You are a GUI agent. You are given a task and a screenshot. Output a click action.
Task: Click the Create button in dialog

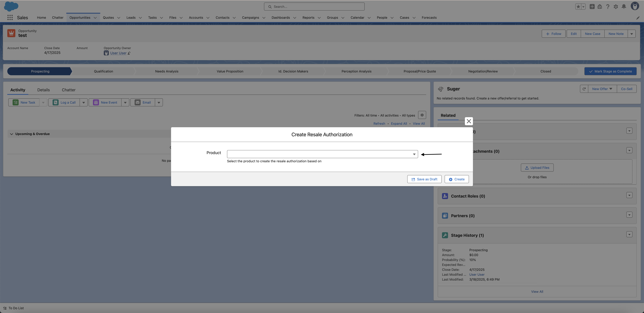pos(456,179)
